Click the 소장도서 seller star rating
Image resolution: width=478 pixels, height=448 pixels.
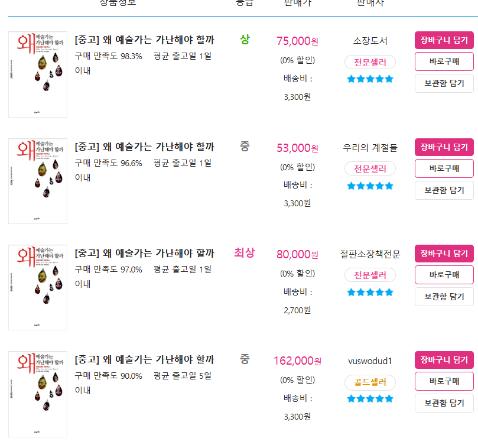coord(370,79)
